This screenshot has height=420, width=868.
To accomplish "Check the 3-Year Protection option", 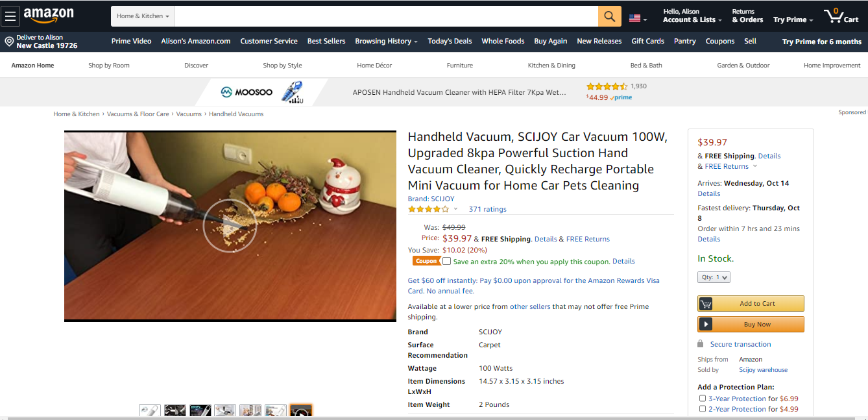I will tap(703, 399).
